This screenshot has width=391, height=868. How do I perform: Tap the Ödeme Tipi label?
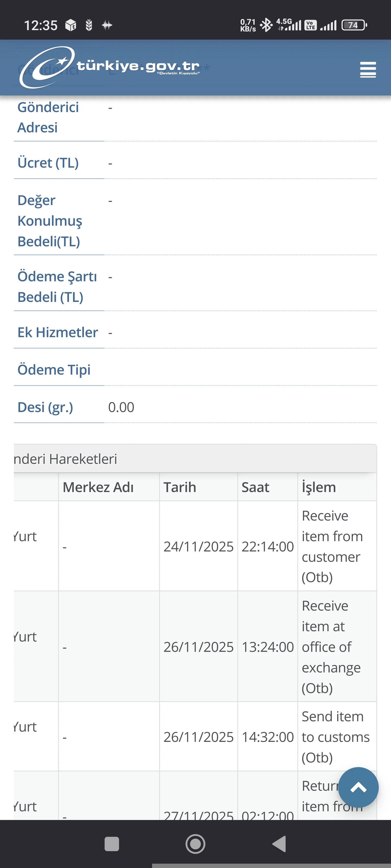(54, 370)
